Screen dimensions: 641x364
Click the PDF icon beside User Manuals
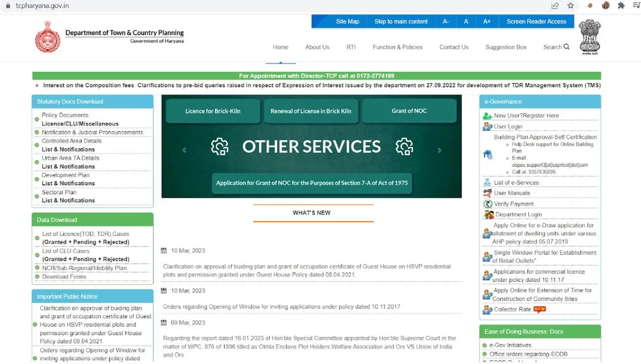tap(487, 193)
